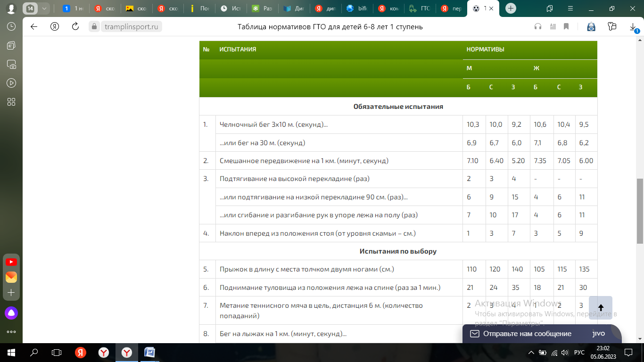This screenshot has height=362, width=644.
Task: Open Yandex Mail from the sidebar
Action: (x=11, y=277)
